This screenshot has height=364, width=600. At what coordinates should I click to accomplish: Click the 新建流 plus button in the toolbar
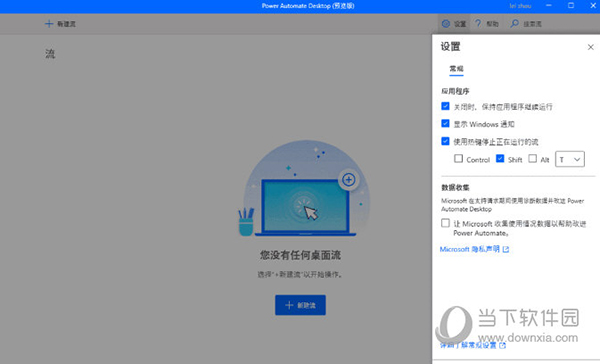pos(60,24)
